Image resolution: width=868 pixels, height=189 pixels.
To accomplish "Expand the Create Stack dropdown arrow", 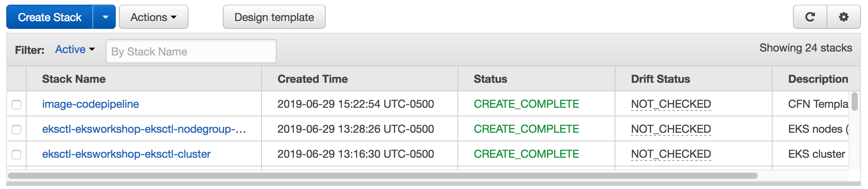I will point(105,17).
